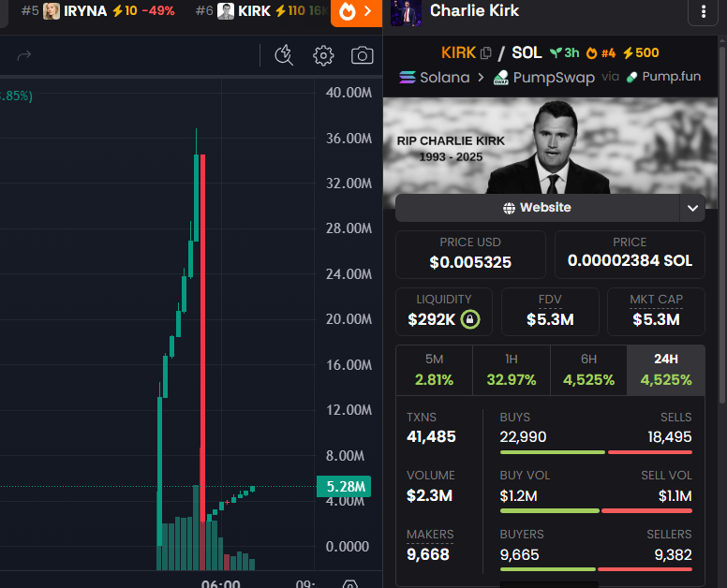Click the SELL VOL $1.1M value

point(675,496)
